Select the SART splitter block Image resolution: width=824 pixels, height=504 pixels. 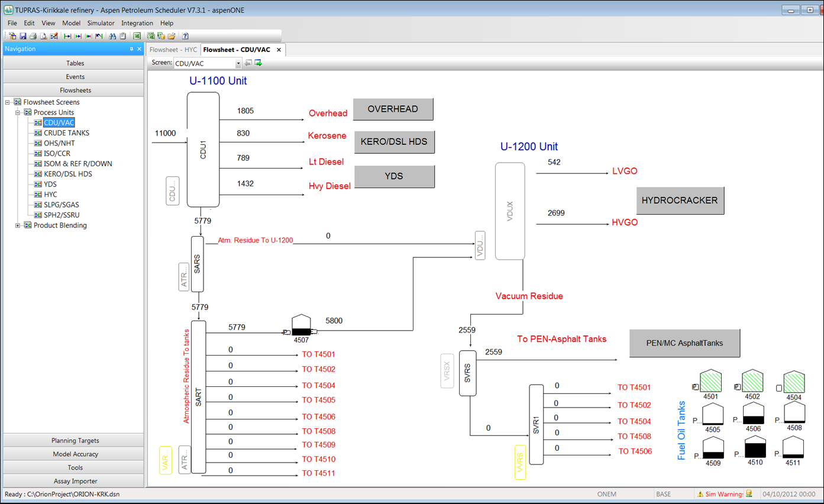(x=198, y=396)
